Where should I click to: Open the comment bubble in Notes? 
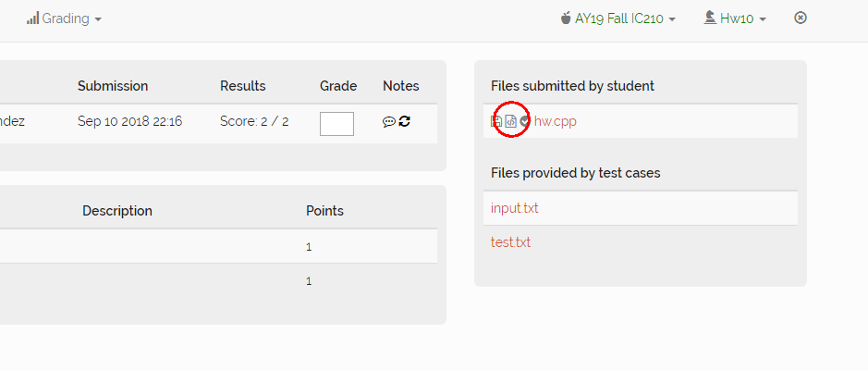coord(389,121)
